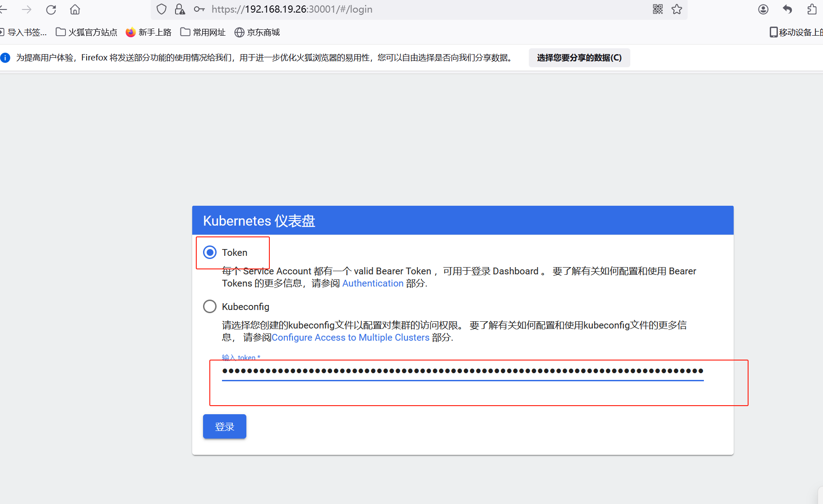
Task: Open the 常用网址 bookmark folder
Action: (203, 32)
